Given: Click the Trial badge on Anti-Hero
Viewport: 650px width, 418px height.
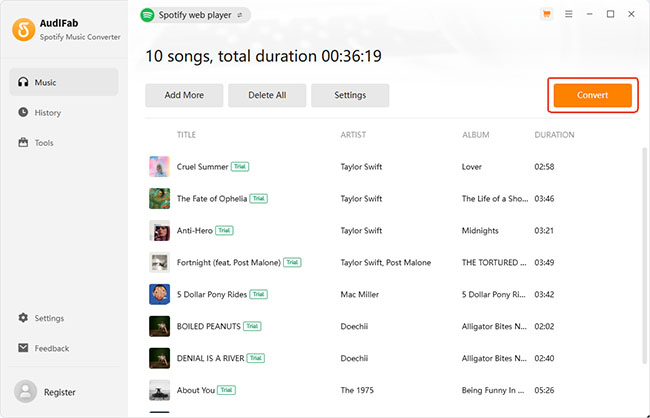Looking at the screenshot, I should point(224,230).
